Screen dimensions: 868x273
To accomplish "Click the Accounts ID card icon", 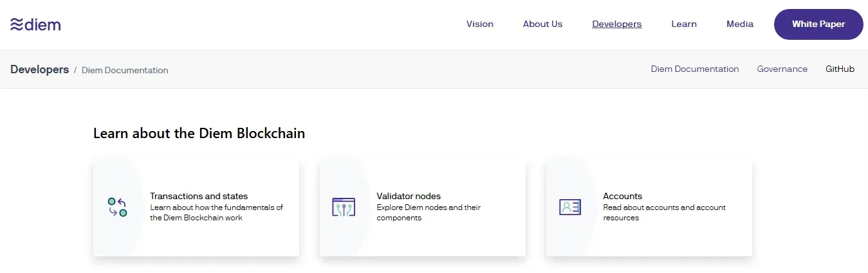I will 570,207.
